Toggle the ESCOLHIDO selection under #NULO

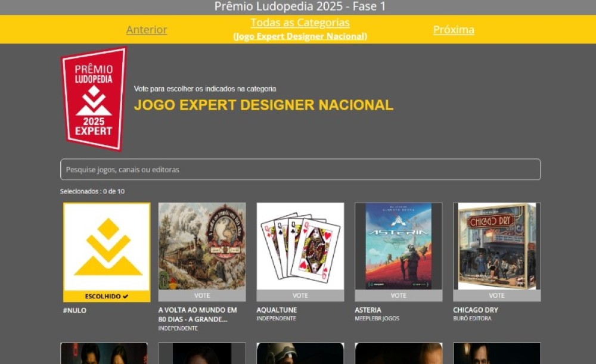(x=107, y=296)
